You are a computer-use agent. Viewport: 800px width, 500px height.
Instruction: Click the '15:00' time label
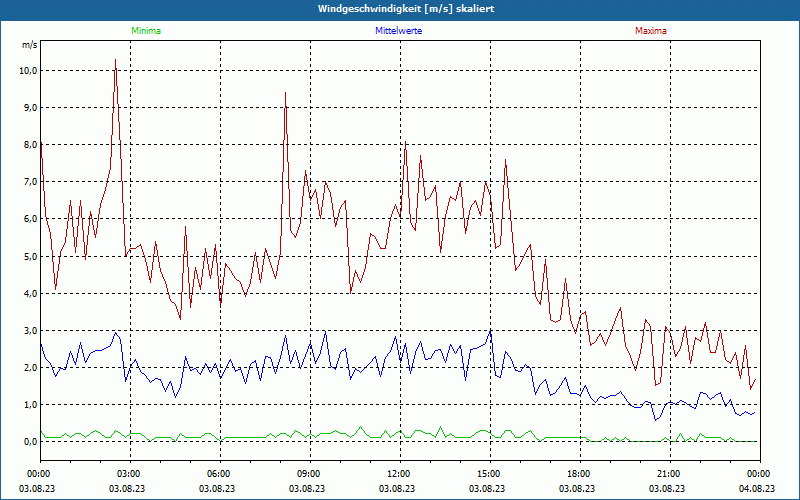click(487, 474)
